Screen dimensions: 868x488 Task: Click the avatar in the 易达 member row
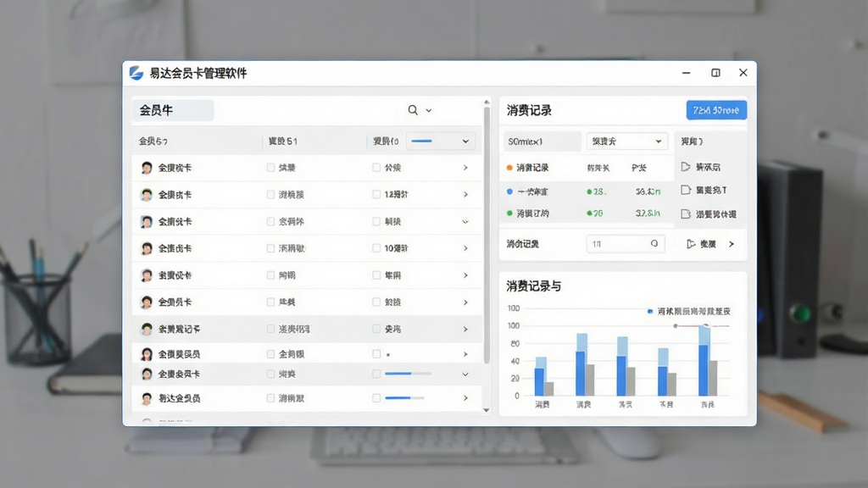tap(147, 398)
